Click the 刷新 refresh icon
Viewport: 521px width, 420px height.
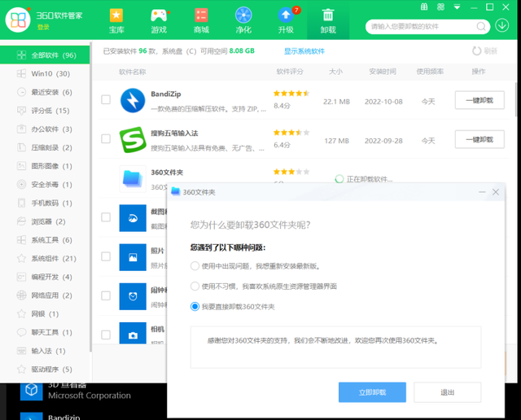coord(476,50)
